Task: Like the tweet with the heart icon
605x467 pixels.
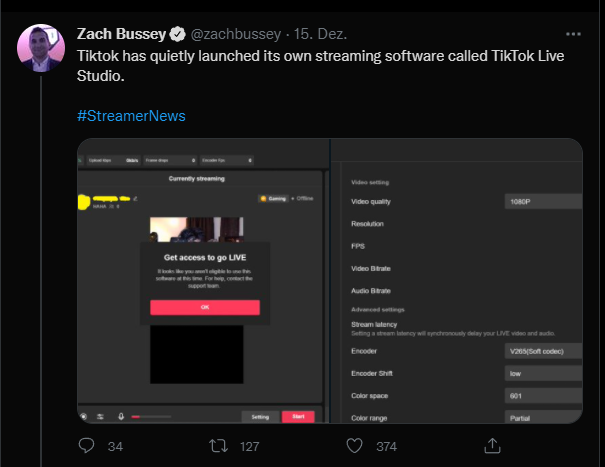Action: 355,445
